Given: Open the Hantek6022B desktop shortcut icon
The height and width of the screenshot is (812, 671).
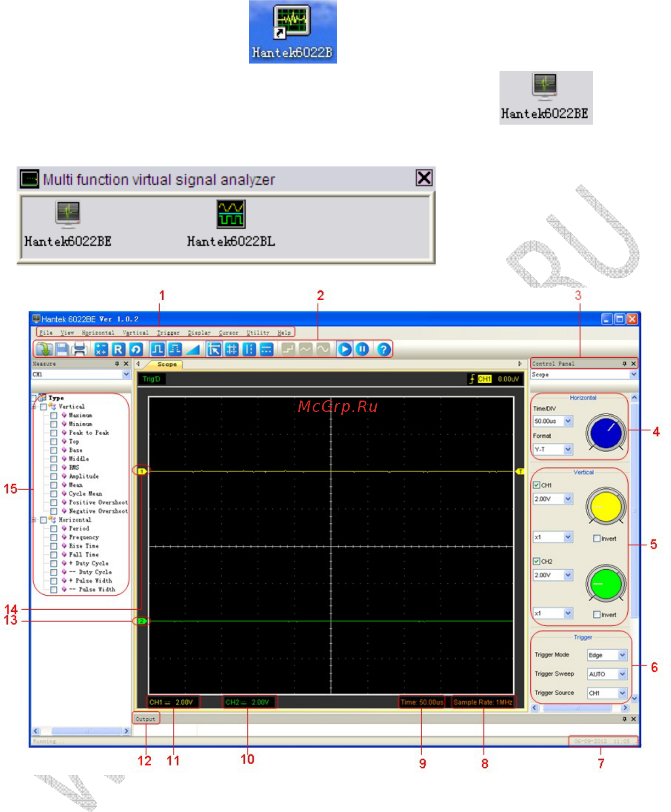Looking at the screenshot, I should [292, 32].
